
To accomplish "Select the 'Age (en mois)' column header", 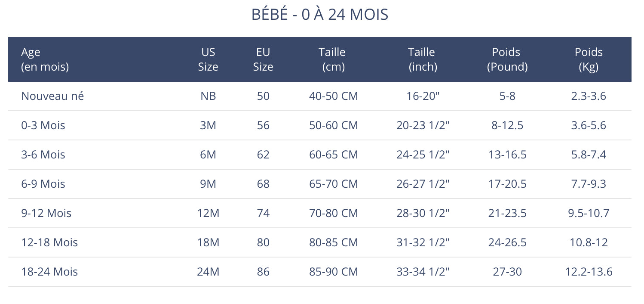I will (x=45, y=59).
